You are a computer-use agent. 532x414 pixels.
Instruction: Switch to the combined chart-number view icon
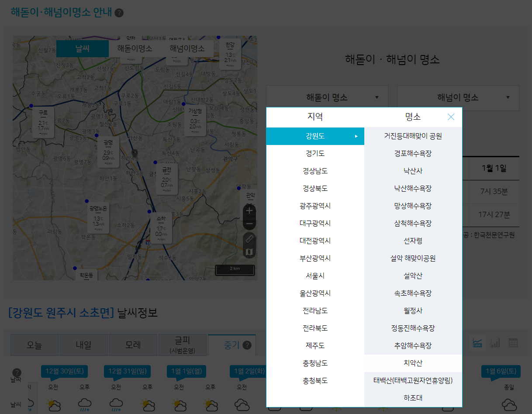tap(477, 343)
